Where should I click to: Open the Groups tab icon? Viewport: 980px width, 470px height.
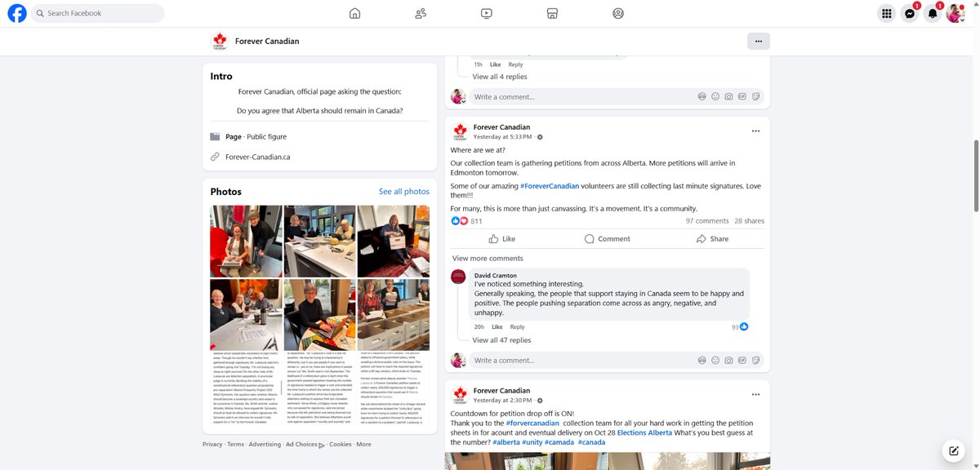(618, 13)
